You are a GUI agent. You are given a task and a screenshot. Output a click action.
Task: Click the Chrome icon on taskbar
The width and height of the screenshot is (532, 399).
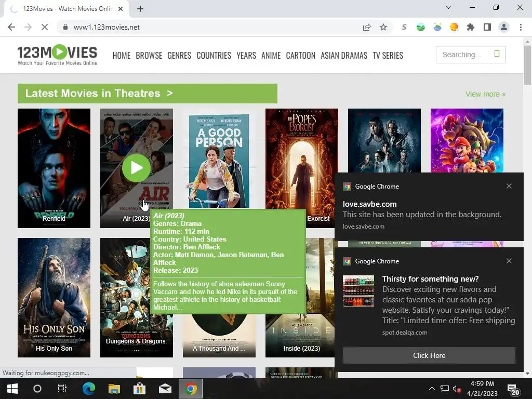click(191, 389)
